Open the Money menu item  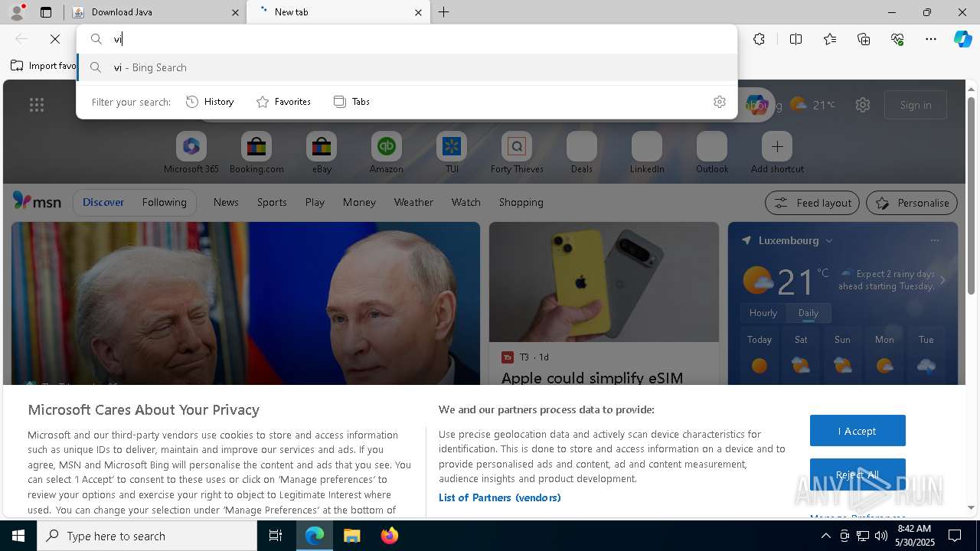click(359, 202)
